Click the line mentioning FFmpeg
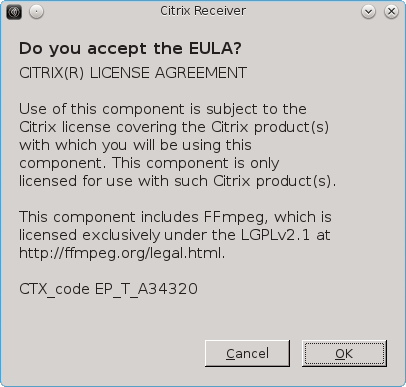This screenshot has width=406, height=387. point(175,217)
